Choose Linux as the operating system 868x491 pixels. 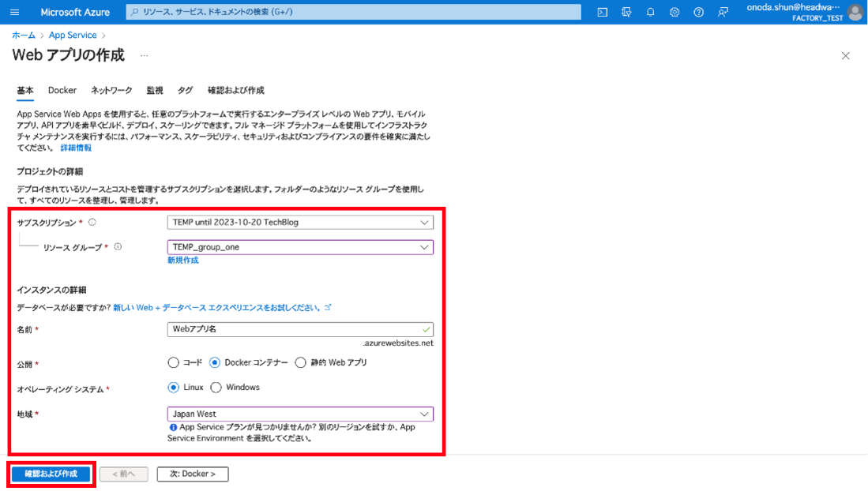pos(173,388)
